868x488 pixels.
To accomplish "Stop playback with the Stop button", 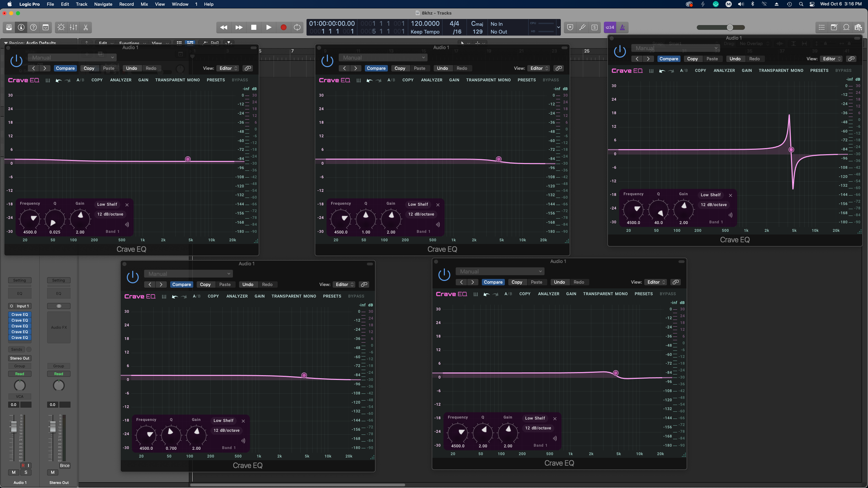I will 254,27.
